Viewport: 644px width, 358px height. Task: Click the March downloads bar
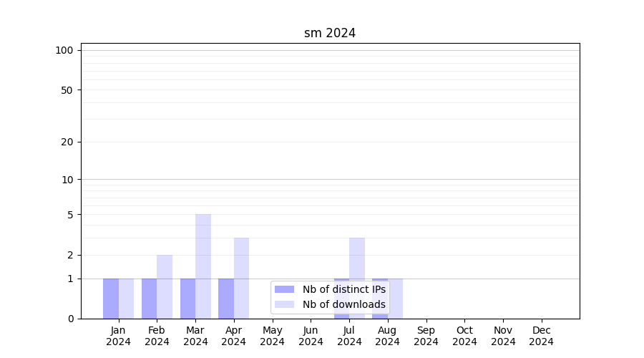(x=203, y=266)
